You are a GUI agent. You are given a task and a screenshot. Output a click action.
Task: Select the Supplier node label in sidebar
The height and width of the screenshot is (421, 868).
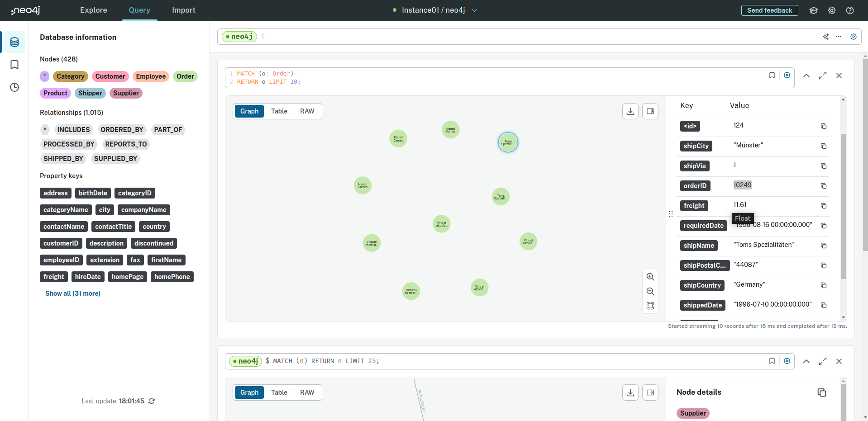[126, 93]
